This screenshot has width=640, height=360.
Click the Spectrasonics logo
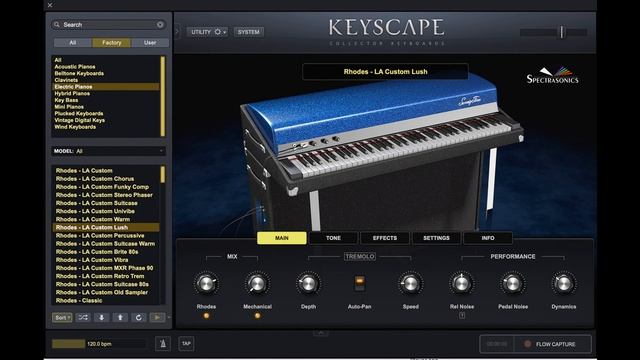coord(552,75)
